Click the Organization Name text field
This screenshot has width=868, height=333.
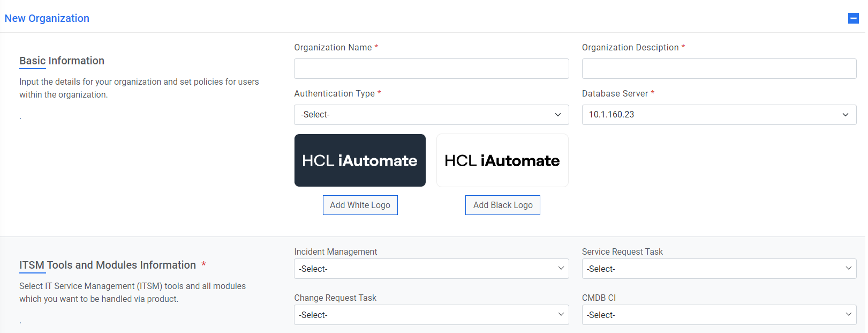click(431, 69)
